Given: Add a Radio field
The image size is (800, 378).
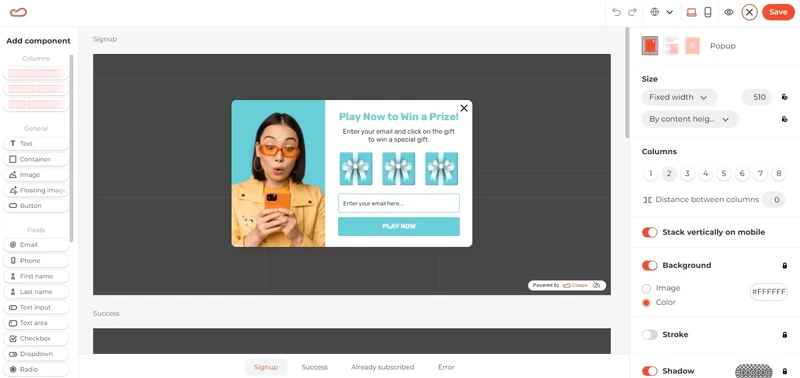Looking at the screenshot, I should tap(36, 369).
